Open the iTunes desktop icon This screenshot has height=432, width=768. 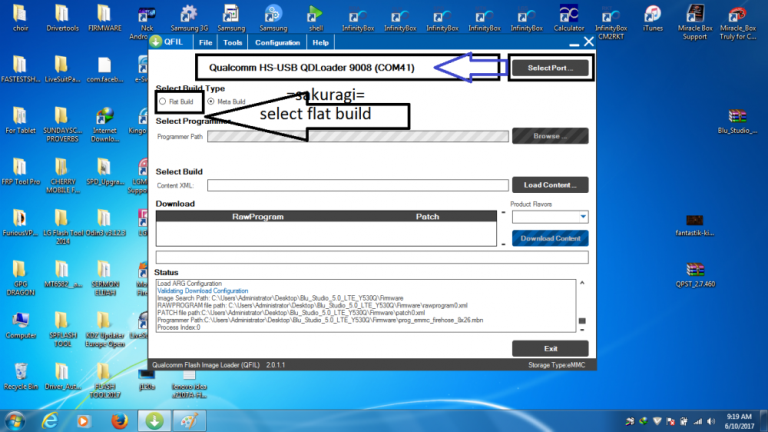[x=652, y=16]
